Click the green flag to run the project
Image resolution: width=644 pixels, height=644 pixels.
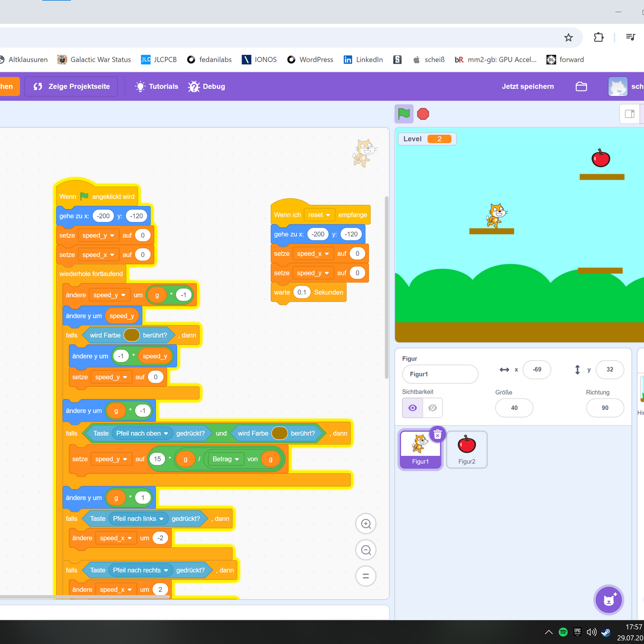[x=403, y=114]
